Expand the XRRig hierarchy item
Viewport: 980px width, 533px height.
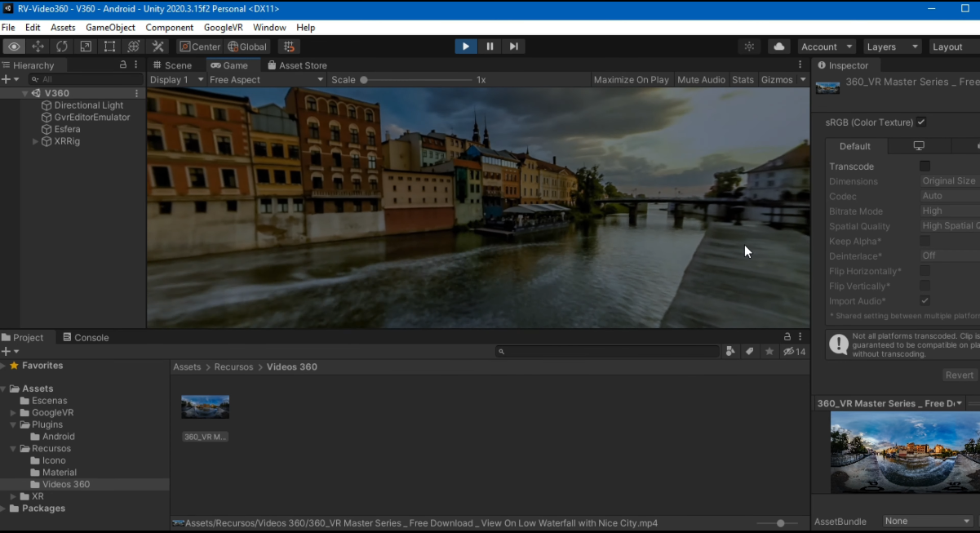[35, 141]
